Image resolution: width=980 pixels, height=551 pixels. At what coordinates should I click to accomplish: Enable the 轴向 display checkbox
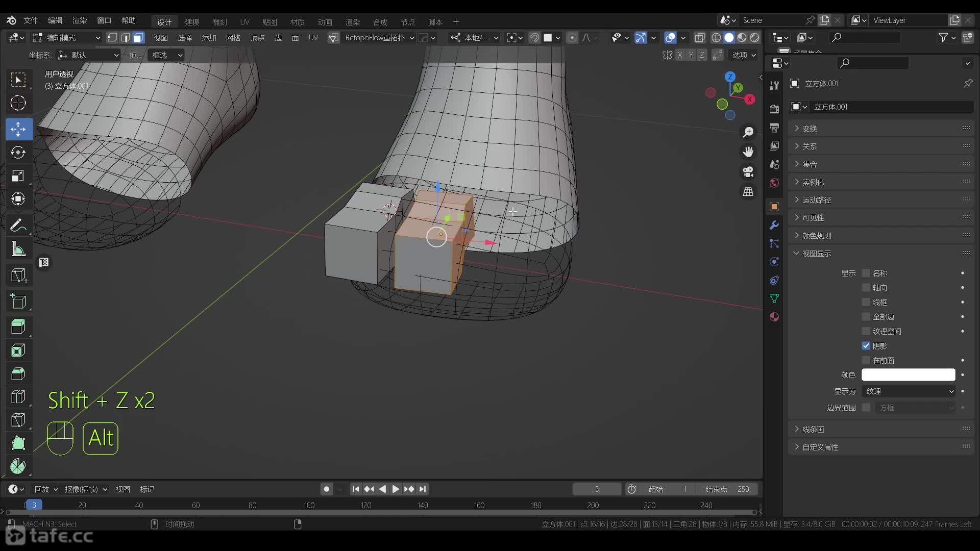pyautogui.click(x=866, y=288)
